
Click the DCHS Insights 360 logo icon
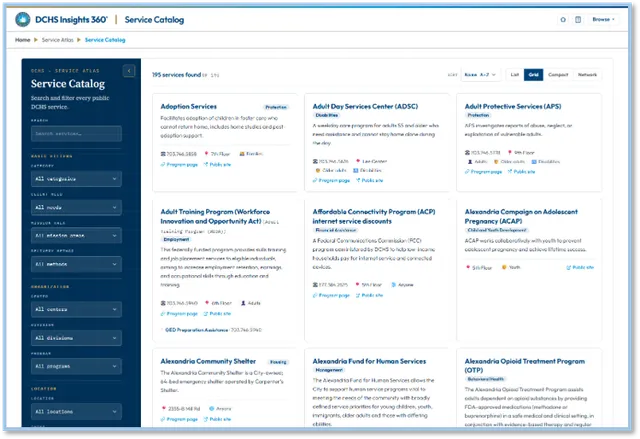click(x=22, y=19)
